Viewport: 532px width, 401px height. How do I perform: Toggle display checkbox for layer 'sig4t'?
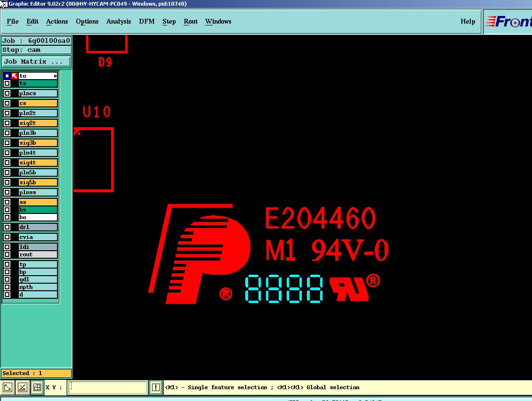[7, 162]
